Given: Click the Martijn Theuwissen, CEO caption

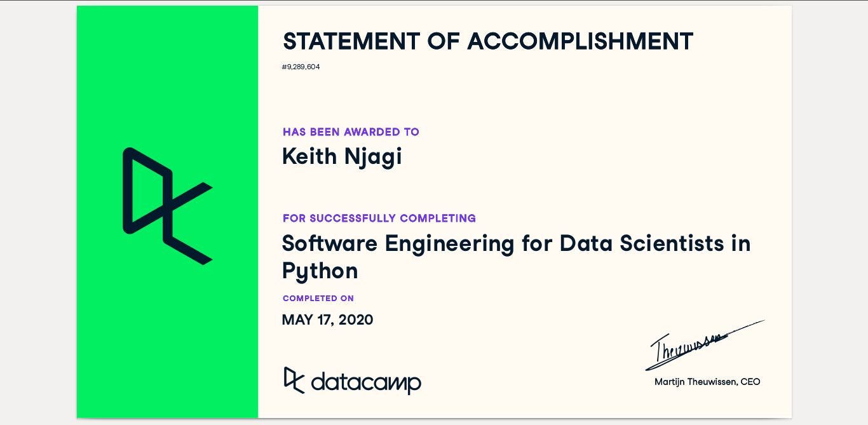Looking at the screenshot, I should (x=707, y=382).
